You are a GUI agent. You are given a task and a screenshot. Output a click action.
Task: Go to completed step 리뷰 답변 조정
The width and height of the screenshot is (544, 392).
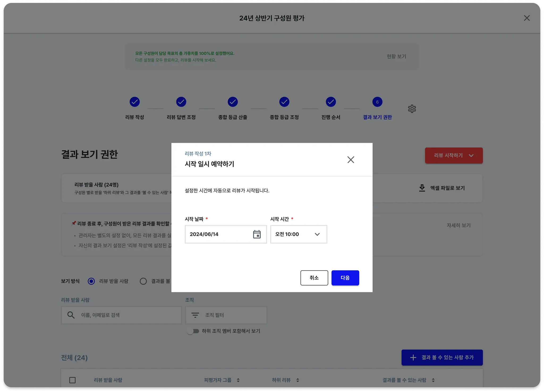[181, 102]
